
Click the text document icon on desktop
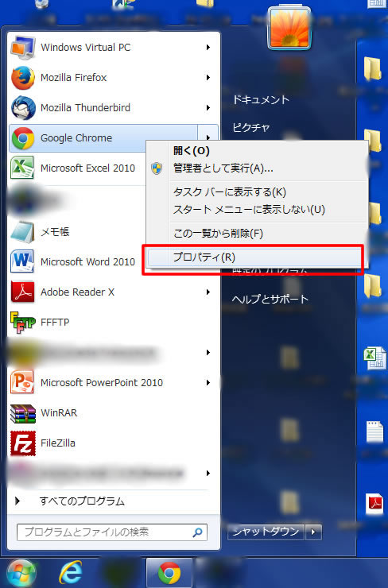click(x=374, y=431)
